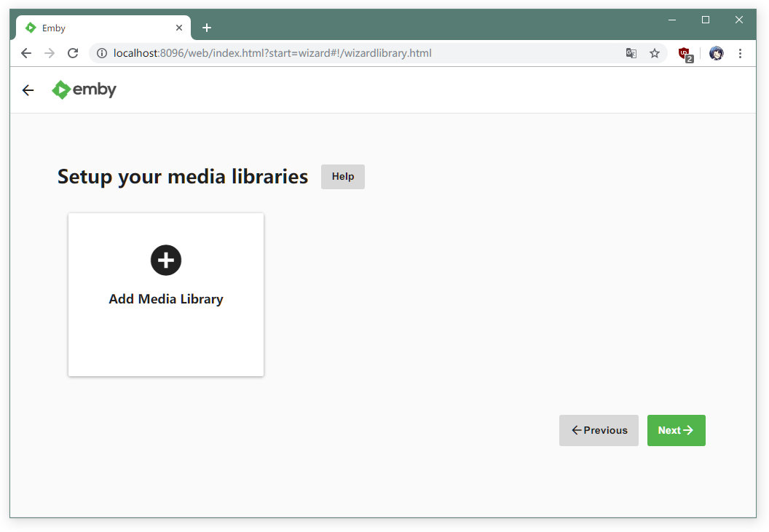The width and height of the screenshot is (769, 532).
Task: Select the Emby browser tab
Action: [x=103, y=28]
